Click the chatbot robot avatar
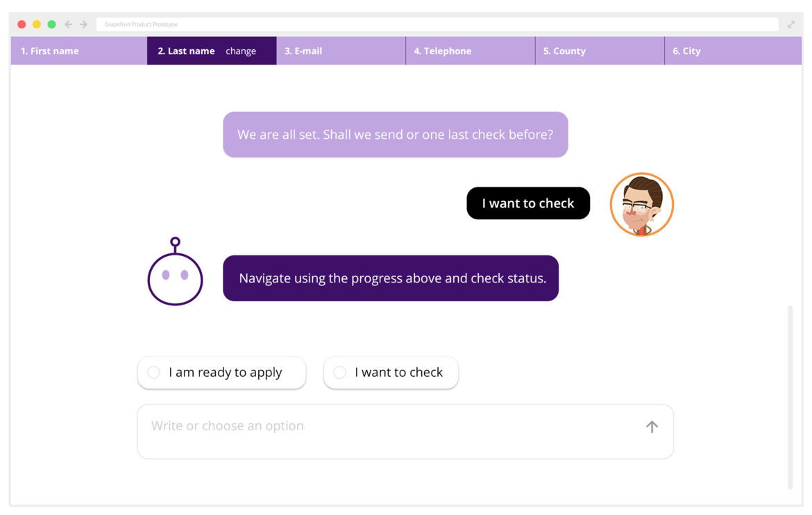 (175, 272)
